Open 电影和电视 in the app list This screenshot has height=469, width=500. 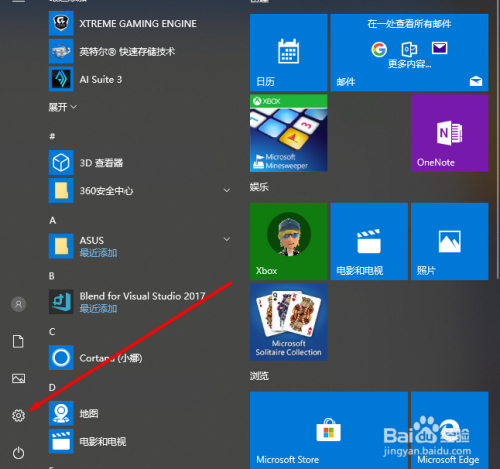click(x=140, y=441)
